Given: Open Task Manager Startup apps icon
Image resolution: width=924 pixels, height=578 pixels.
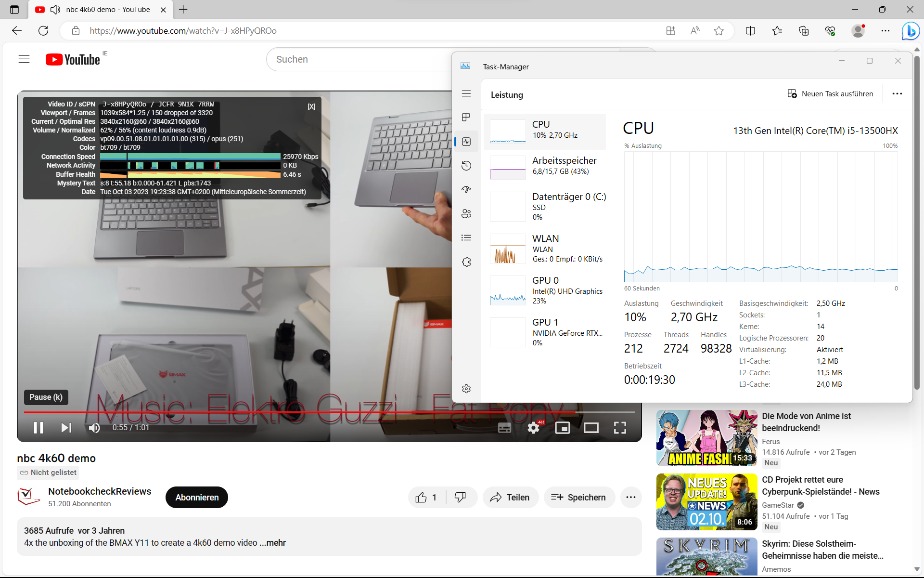Looking at the screenshot, I should (x=466, y=190).
